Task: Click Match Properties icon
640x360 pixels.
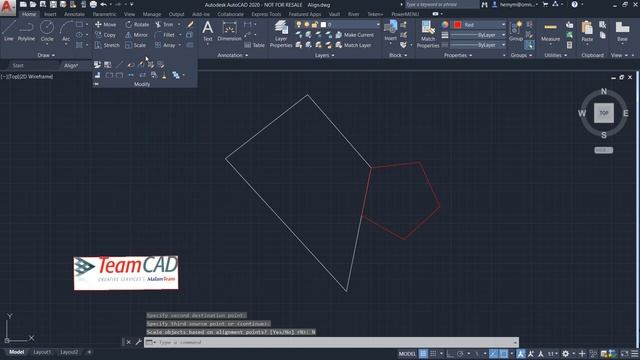Action: click(428, 34)
